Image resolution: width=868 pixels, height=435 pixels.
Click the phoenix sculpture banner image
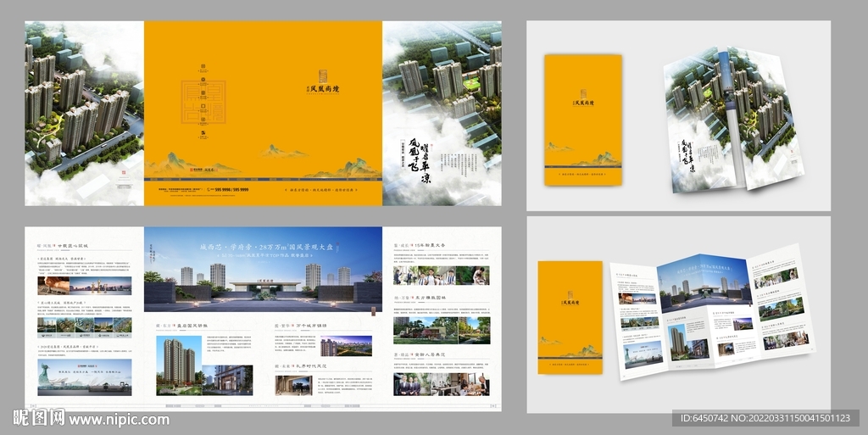click(85, 377)
